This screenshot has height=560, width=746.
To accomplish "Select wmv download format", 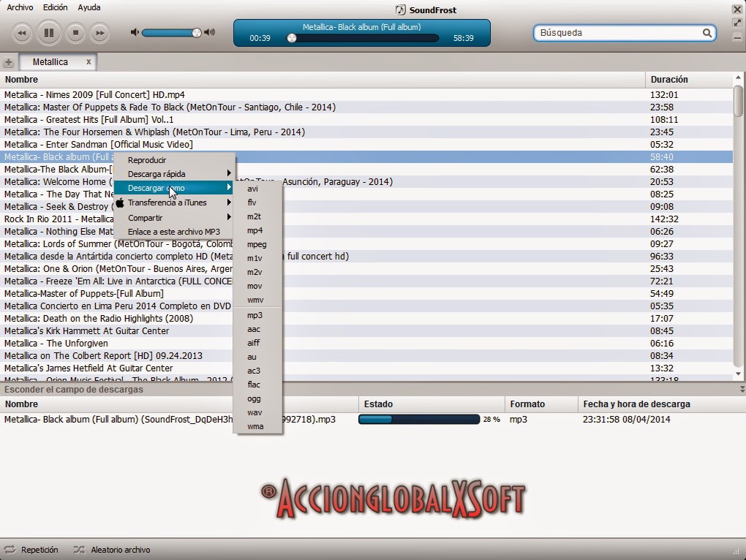I will 258,300.
